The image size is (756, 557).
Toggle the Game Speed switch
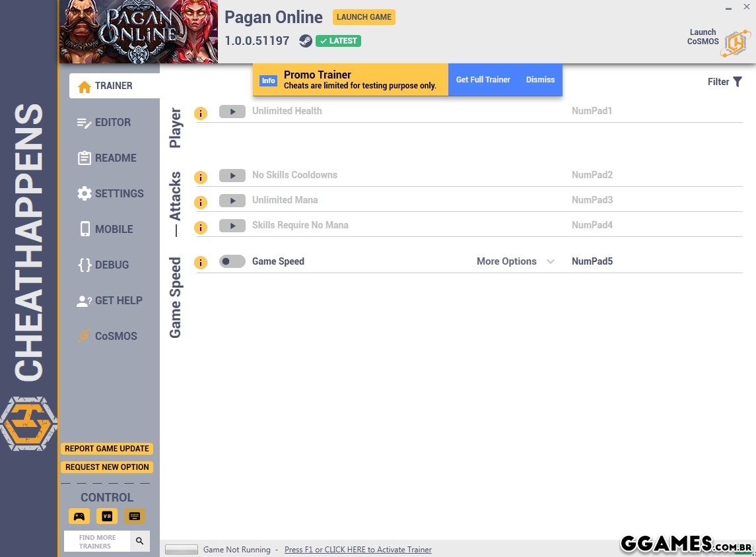coord(232,261)
